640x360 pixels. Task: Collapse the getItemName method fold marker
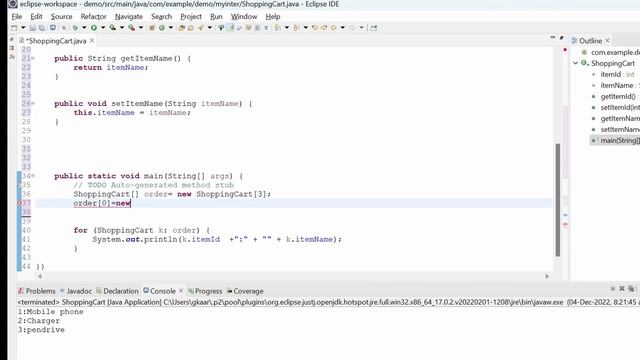click(33, 58)
